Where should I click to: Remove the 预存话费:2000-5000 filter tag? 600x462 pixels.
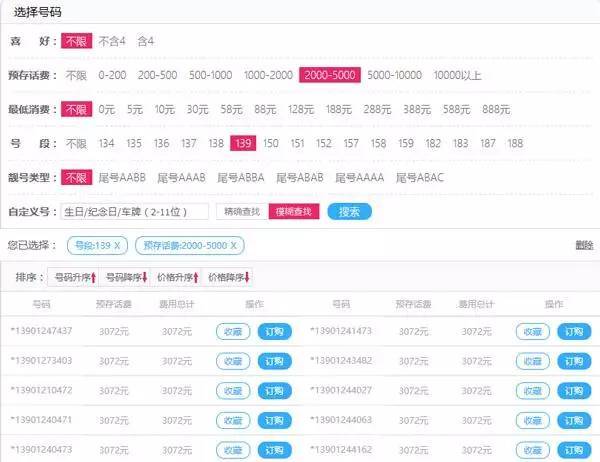pyautogui.click(x=233, y=245)
